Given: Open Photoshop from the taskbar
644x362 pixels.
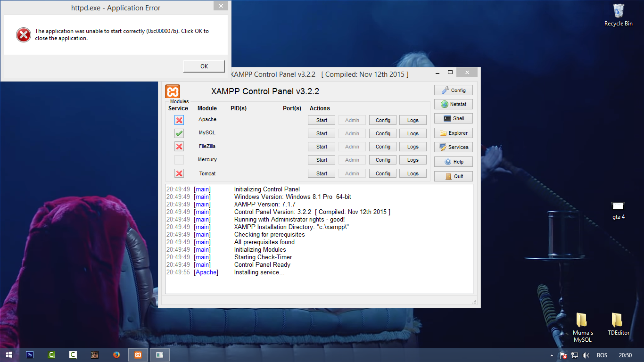Looking at the screenshot, I should click(30, 355).
